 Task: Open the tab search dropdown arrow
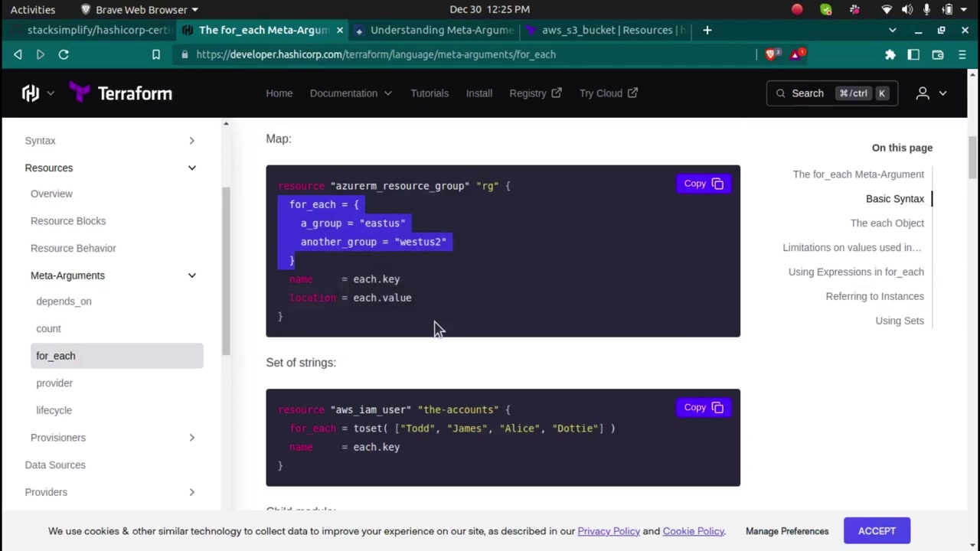pyautogui.click(x=892, y=30)
